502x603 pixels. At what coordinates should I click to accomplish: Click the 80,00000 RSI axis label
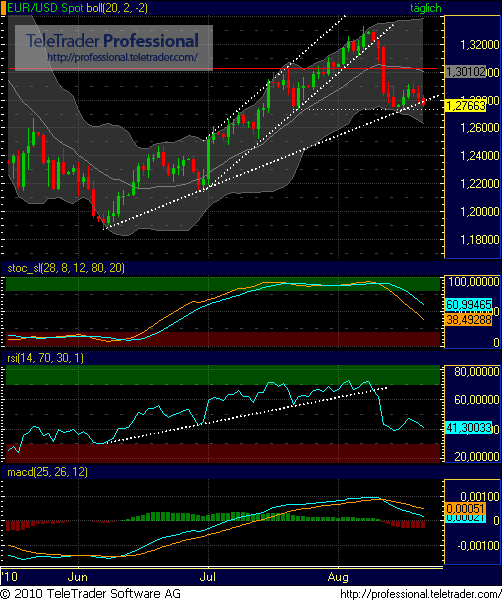point(477,371)
